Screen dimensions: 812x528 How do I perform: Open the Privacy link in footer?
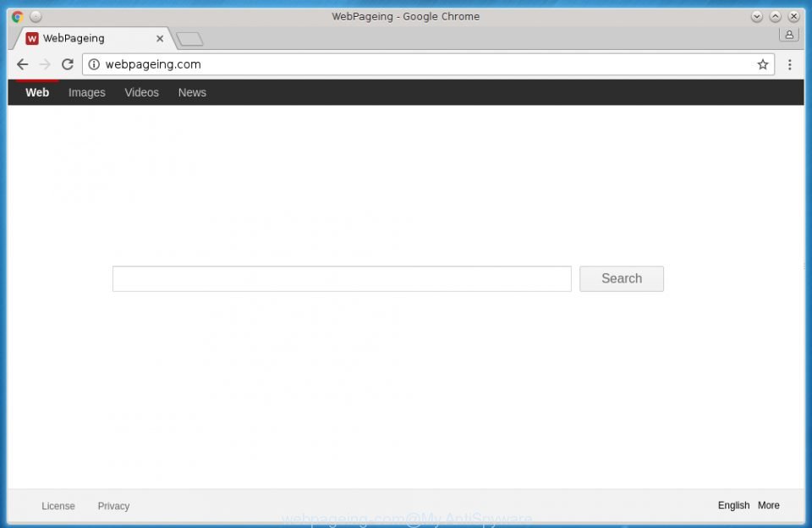(x=113, y=506)
